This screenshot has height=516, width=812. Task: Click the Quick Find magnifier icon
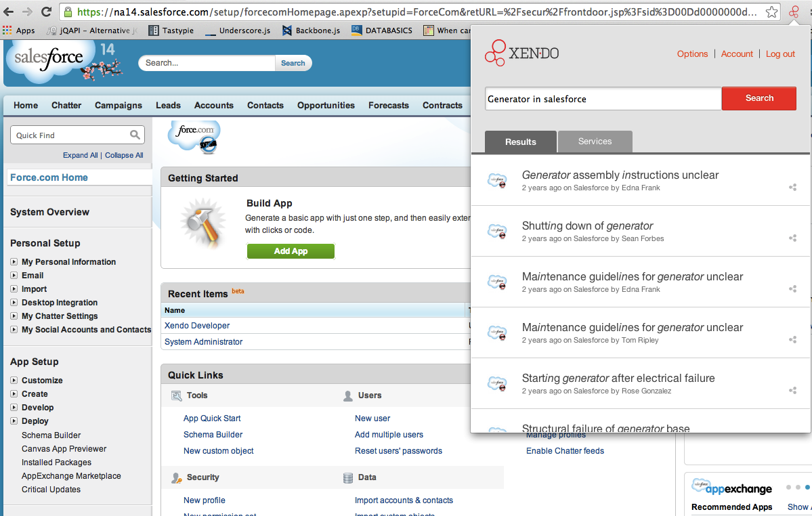[x=135, y=135]
